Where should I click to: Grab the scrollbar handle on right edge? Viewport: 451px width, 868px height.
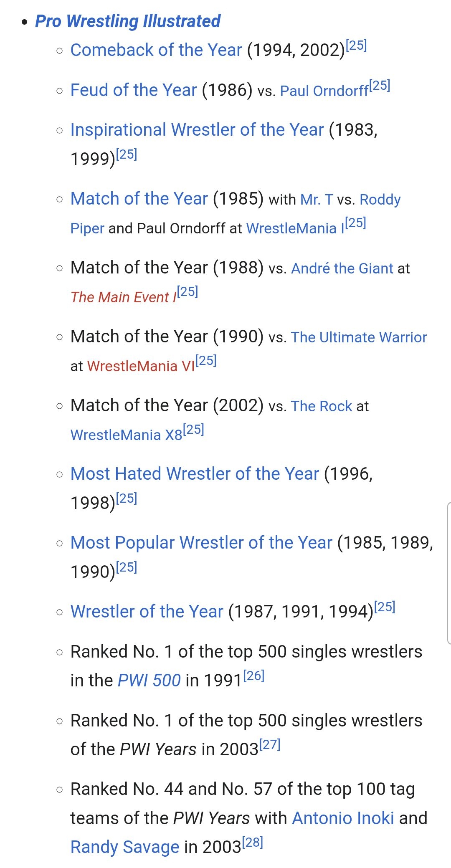448,573
